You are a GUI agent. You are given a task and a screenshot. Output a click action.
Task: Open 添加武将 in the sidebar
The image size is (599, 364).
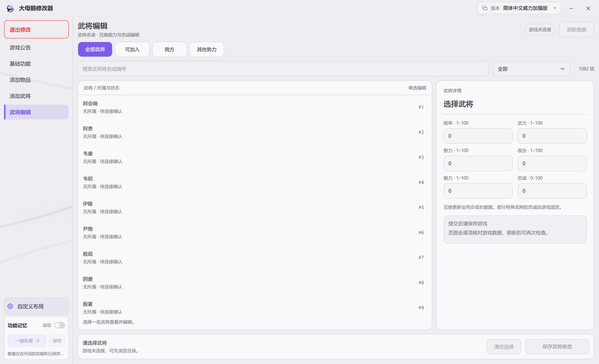pos(36,96)
